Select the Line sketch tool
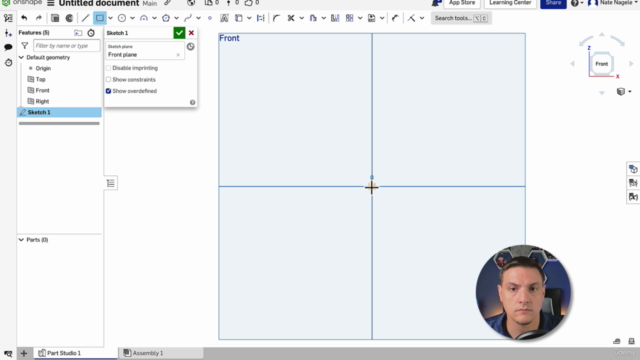This screenshot has height=360, width=640. [x=85, y=18]
